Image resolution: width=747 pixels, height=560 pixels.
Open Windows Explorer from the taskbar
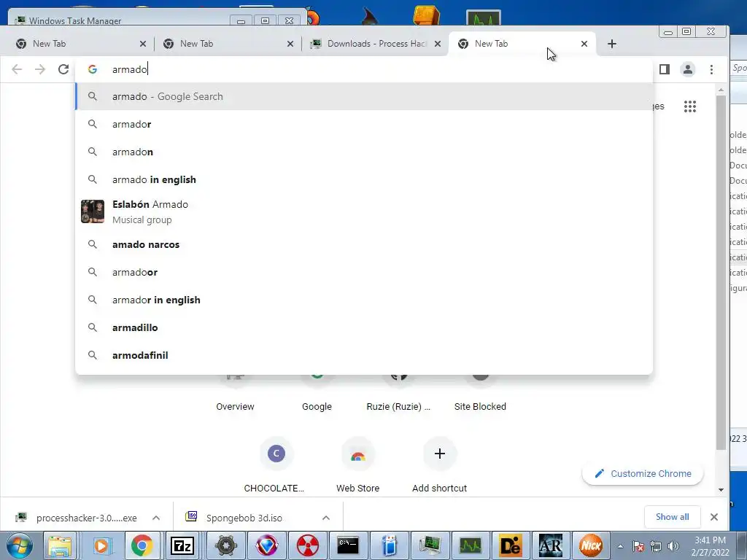60,545
